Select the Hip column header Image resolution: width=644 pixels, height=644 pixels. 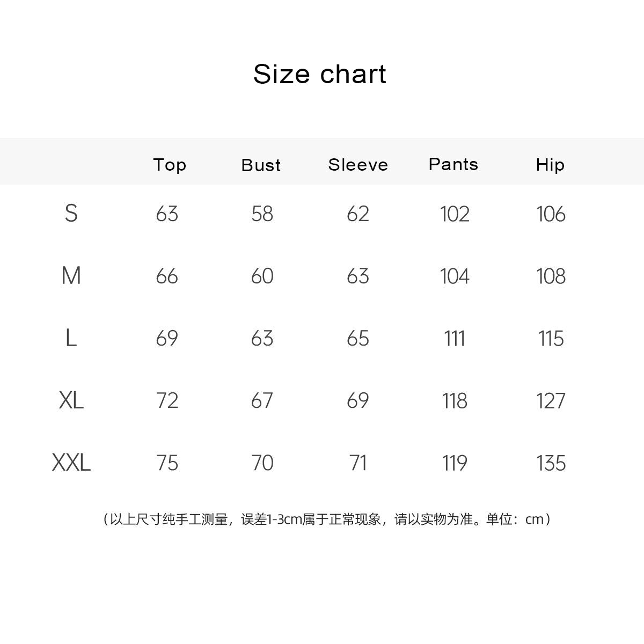pyautogui.click(x=550, y=165)
